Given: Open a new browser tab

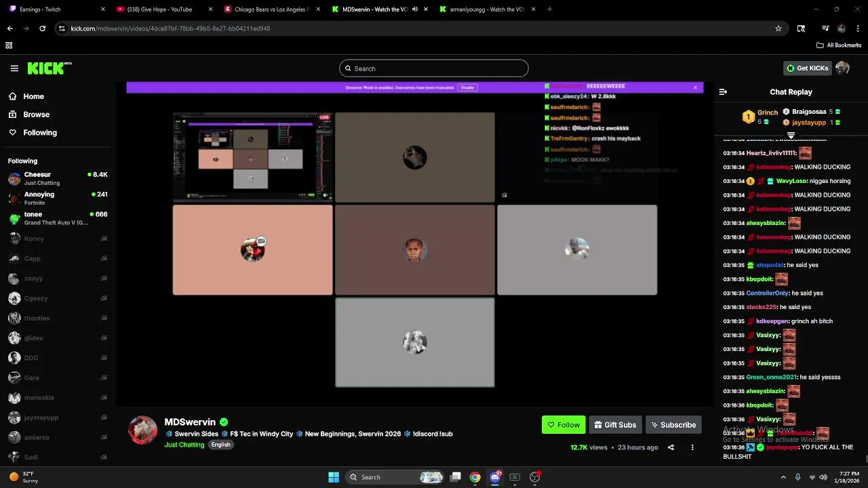Looking at the screenshot, I should point(549,9).
